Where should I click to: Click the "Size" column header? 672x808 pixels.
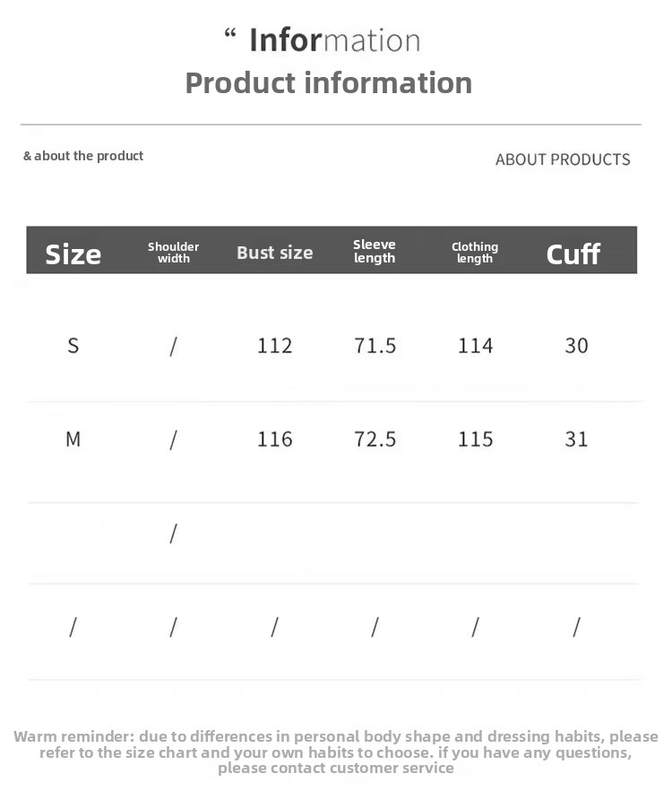coord(73,254)
